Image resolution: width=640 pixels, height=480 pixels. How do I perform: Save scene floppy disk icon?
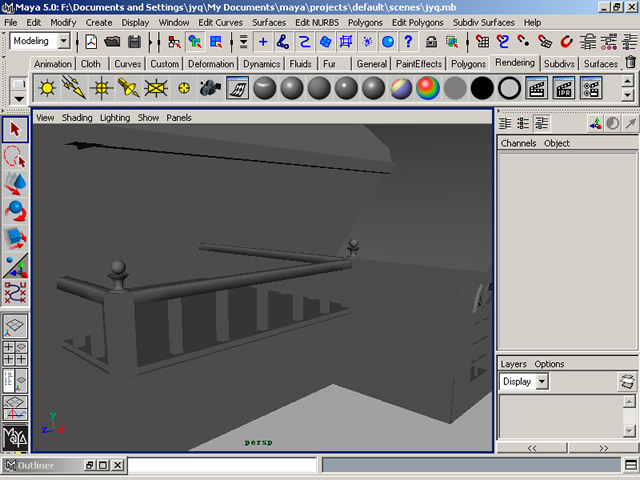point(134,42)
